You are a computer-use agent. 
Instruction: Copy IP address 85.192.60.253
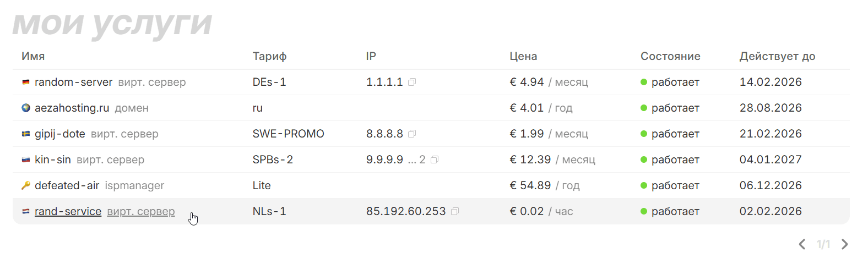pos(455,211)
